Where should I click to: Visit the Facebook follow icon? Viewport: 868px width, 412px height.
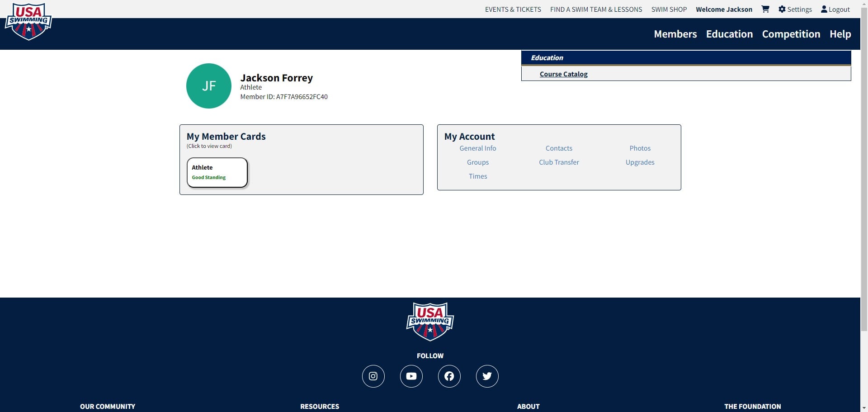(449, 376)
